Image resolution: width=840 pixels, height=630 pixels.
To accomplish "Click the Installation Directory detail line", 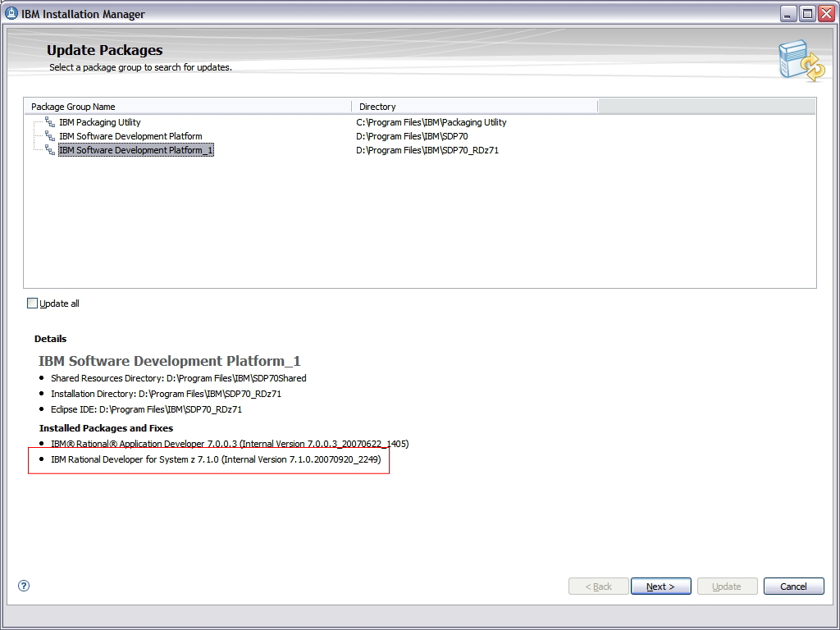I will (166, 394).
